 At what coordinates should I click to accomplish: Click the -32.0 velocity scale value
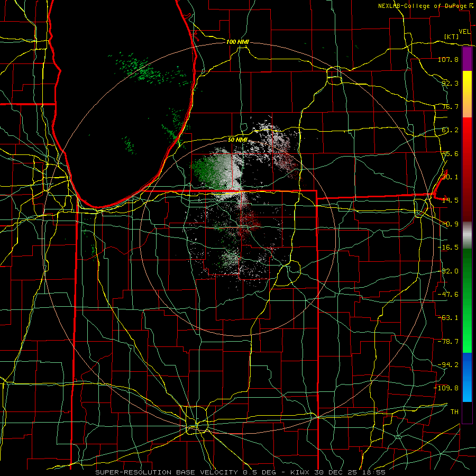[448, 271]
